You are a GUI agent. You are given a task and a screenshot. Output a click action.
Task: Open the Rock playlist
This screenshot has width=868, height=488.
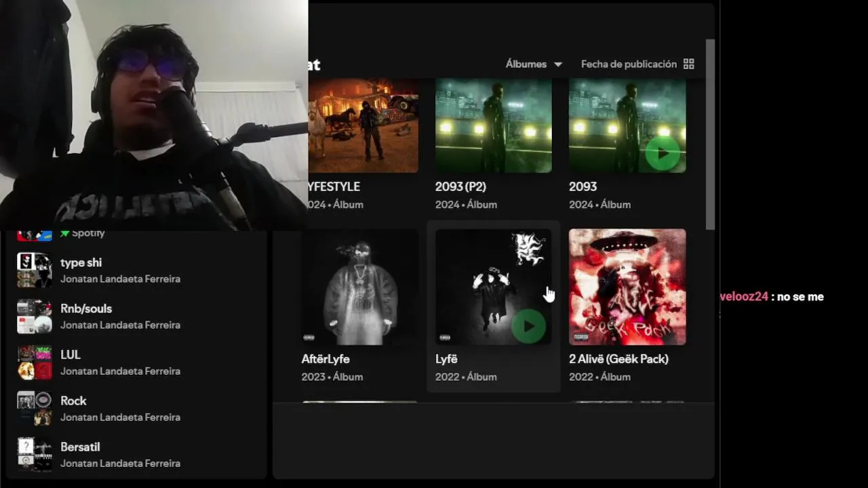click(136, 408)
